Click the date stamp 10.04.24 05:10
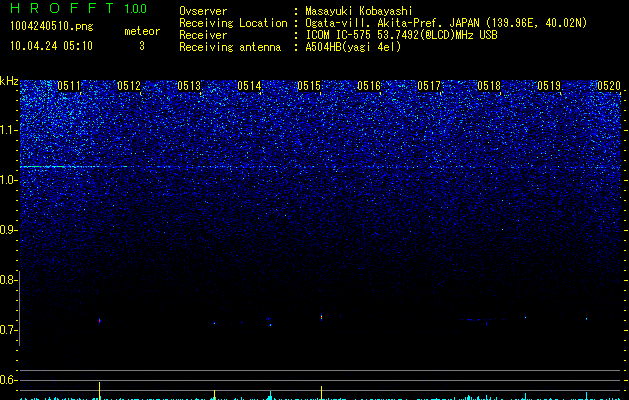This screenshot has height=400, width=629. (51, 46)
